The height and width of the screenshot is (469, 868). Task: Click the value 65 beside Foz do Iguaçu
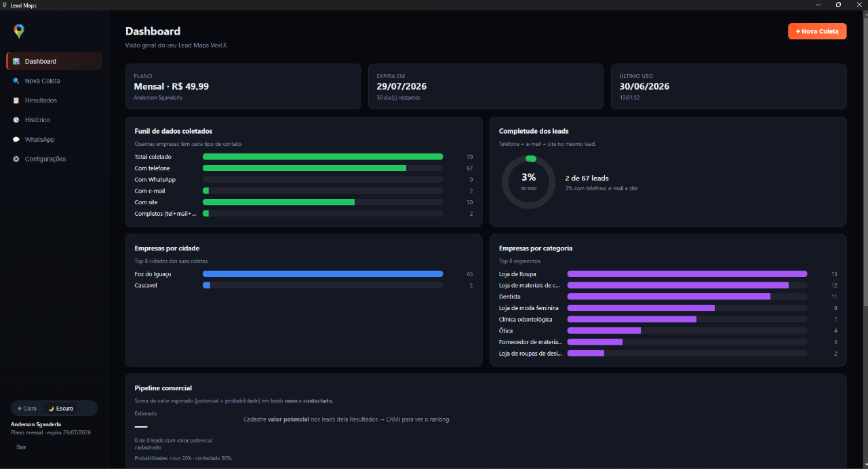pyautogui.click(x=469, y=274)
